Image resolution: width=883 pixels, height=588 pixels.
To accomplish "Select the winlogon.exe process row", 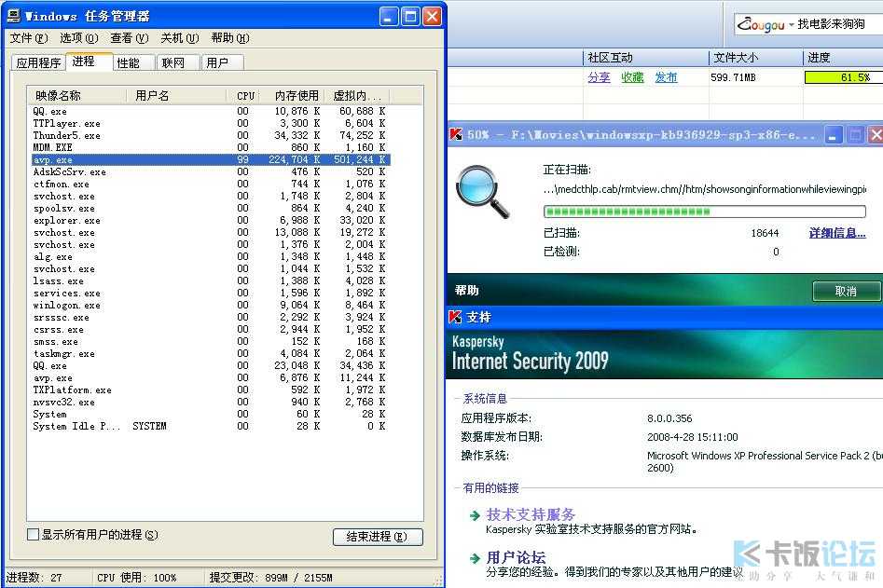I will pos(210,305).
